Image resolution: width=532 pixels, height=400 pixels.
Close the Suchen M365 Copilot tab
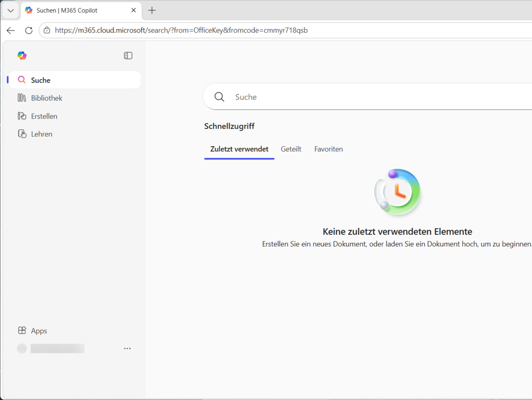click(x=133, y=10)
